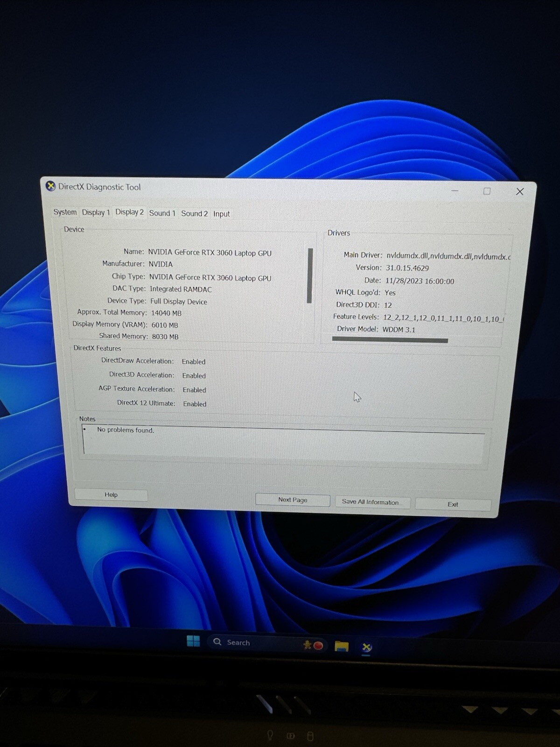Click the Direct3D DDI value 12
Viewport: 560px width, 747px height.
tap(388, 305)
